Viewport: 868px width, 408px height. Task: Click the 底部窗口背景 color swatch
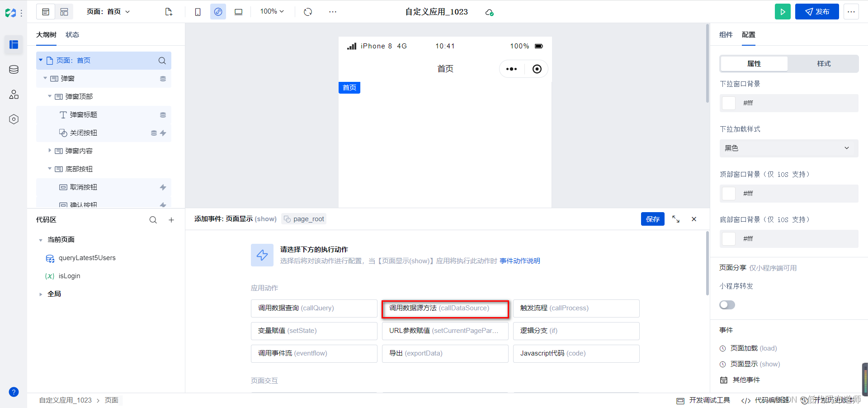[x=729, y=239]
